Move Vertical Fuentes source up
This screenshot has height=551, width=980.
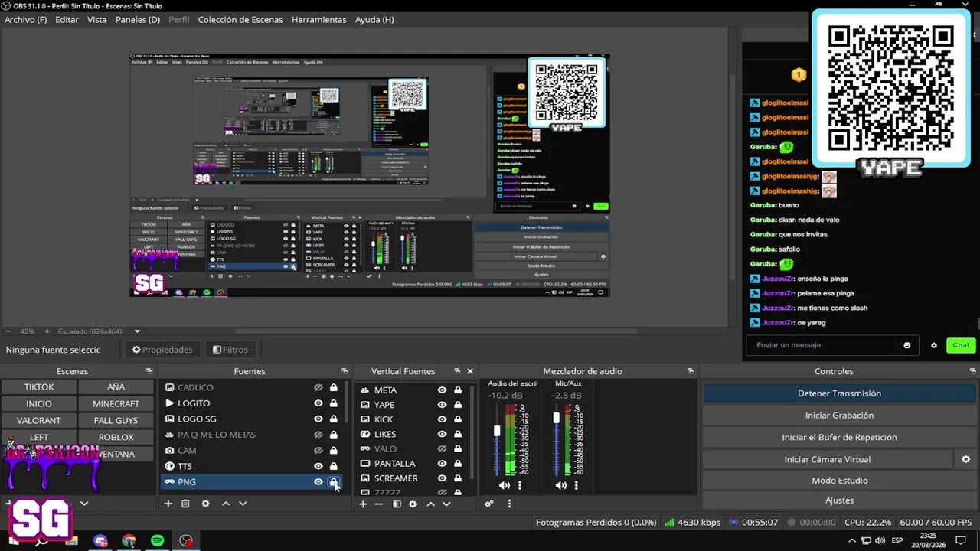coord(430,504)
